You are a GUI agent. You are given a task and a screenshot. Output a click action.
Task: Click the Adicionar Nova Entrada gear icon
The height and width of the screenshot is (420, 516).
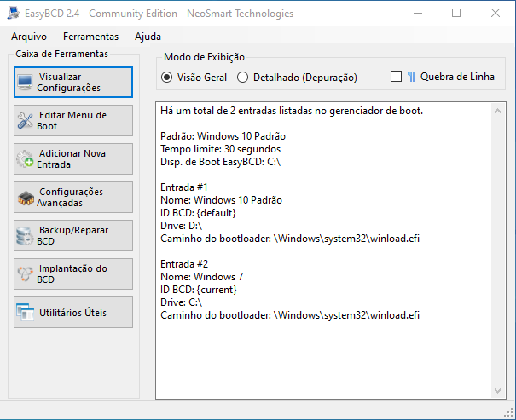[25, 159]
